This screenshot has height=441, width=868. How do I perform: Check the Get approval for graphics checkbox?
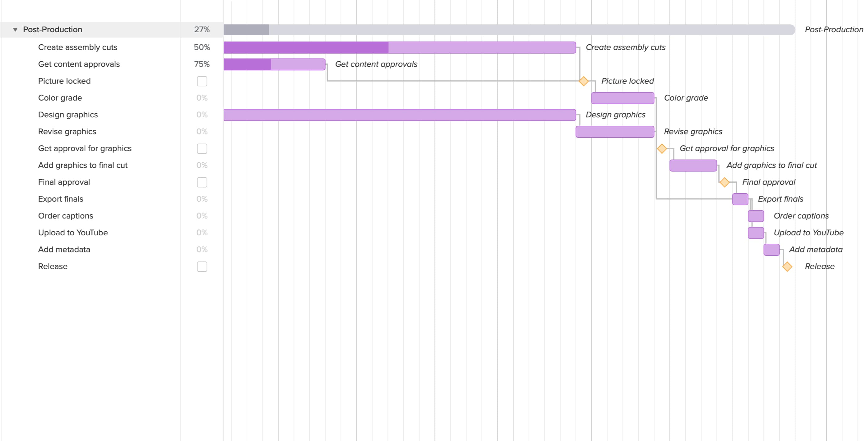[x=202, y=148]
